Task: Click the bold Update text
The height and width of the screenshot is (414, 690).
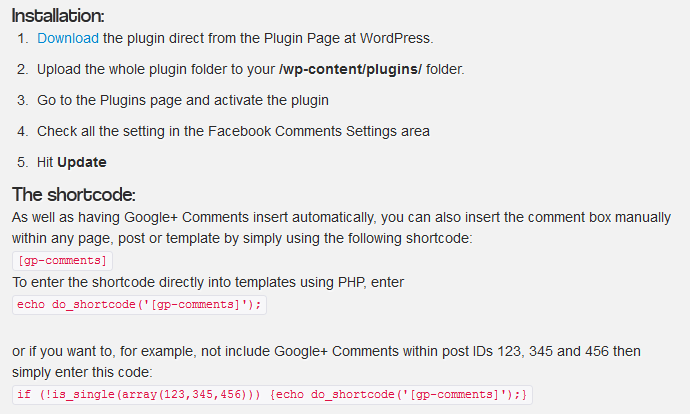Action: click(82, 162)
